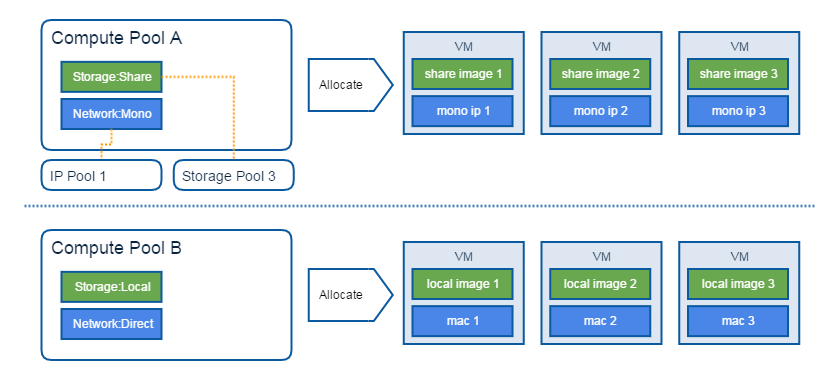Click the Compute Pool B title

pyautogui.click(x=117, y=248)
